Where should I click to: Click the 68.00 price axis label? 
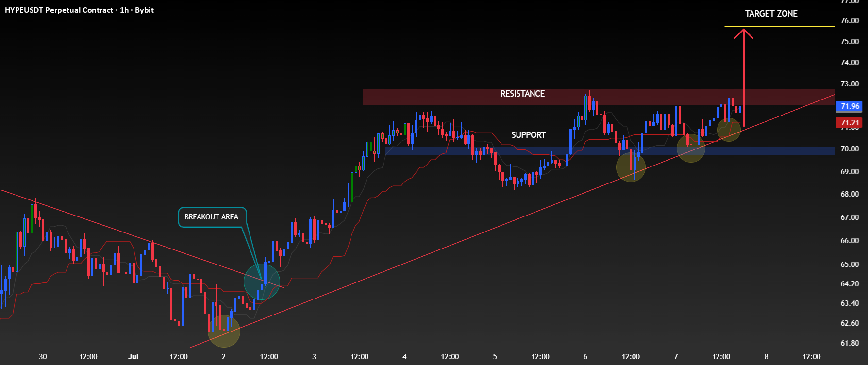850,194
